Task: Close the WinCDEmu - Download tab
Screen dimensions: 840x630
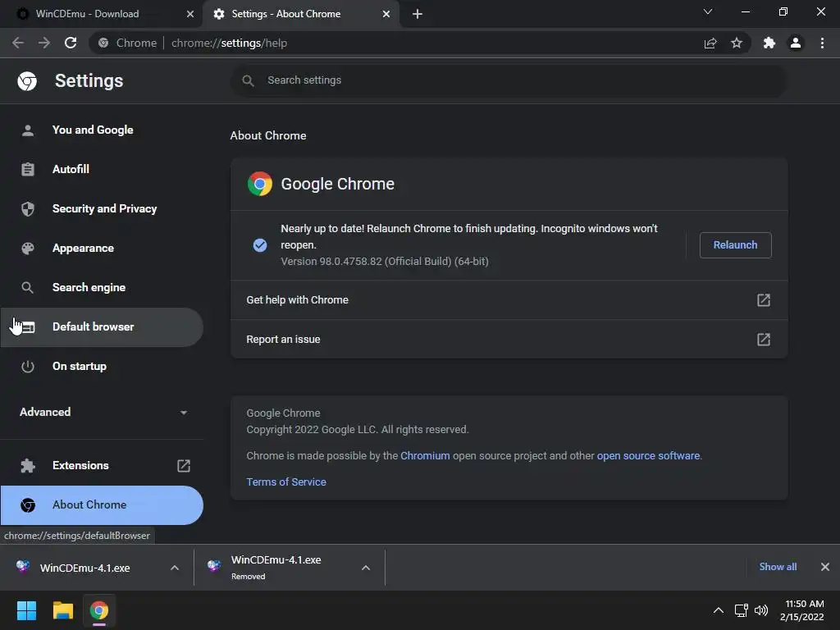Action: pyautogui.click(x=190, y=14)
